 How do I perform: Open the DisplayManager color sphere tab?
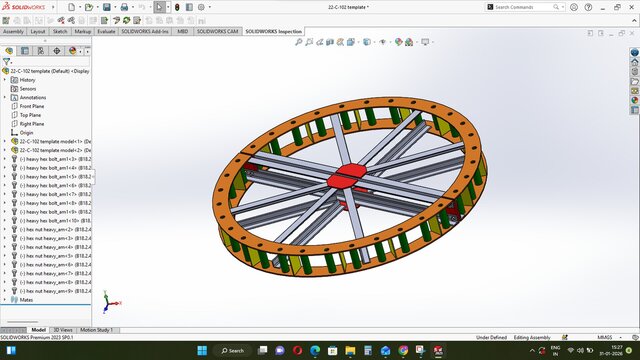pyautogui.click(x=73, y=51)
